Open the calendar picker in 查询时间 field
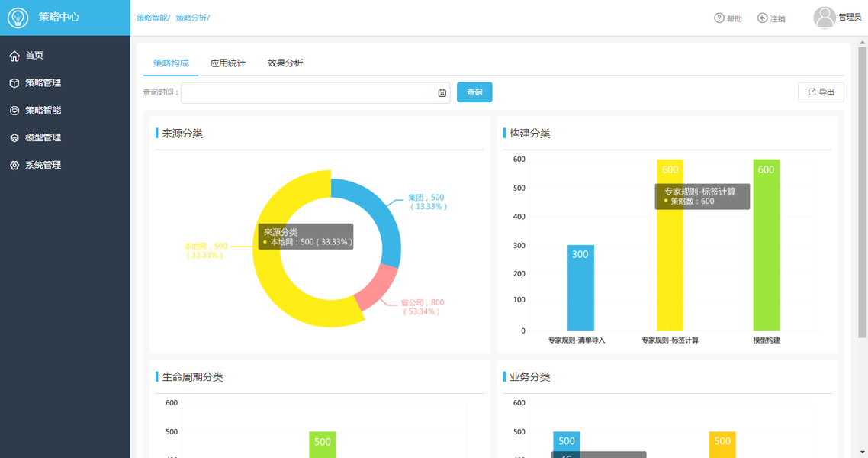This screenshot has height=458, width=868. pos(442,93)
